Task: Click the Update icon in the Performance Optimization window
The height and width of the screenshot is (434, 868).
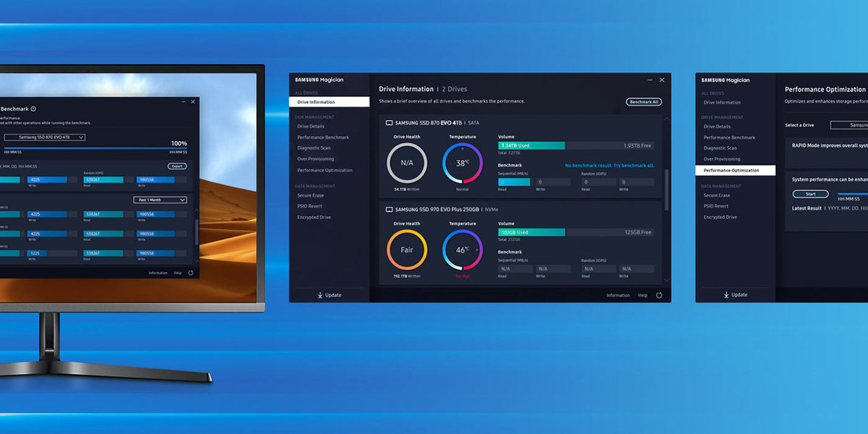Action: click(x=726, y=294)
